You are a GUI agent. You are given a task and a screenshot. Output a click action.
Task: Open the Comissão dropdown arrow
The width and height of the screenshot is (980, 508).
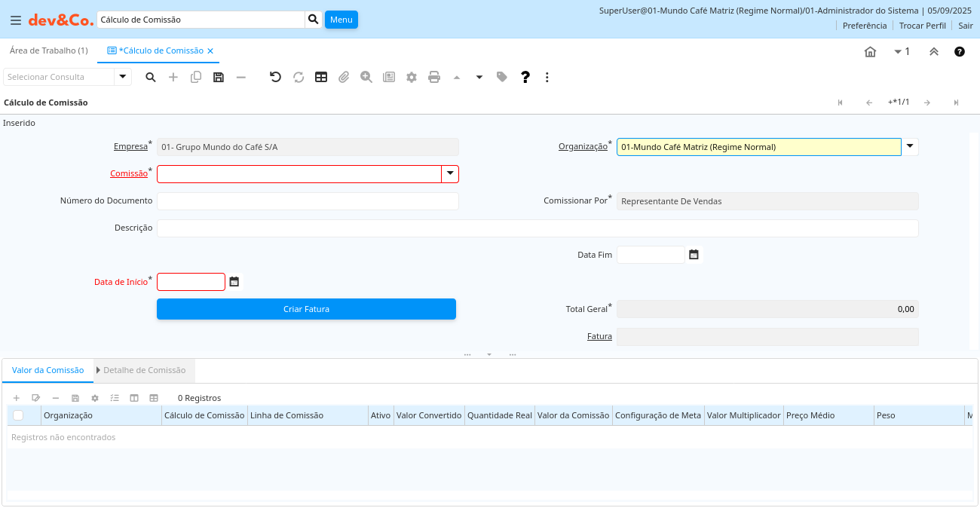coord(450,174)
